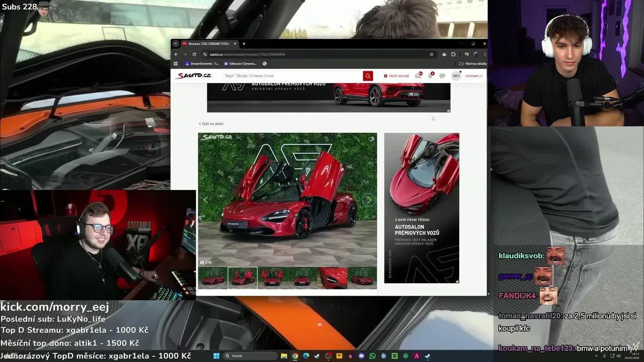
Task: Show the previous gallery photo
Action: [x=205, y=200]
